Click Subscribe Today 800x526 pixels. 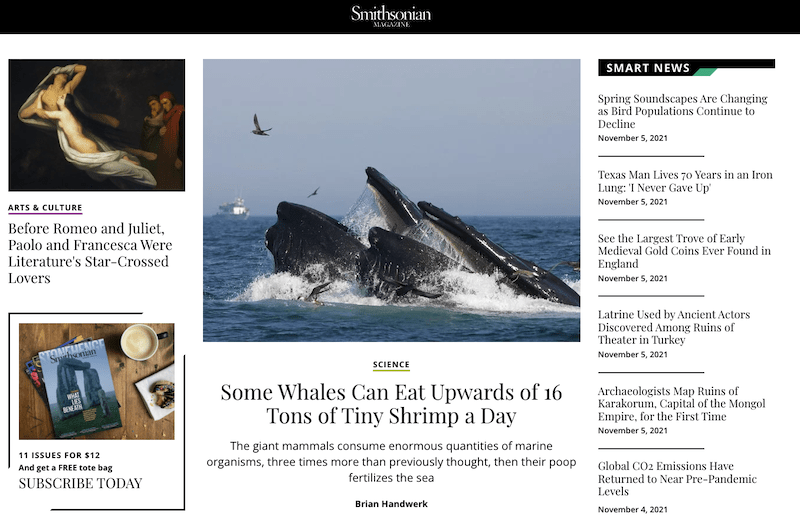click(81, 483)
